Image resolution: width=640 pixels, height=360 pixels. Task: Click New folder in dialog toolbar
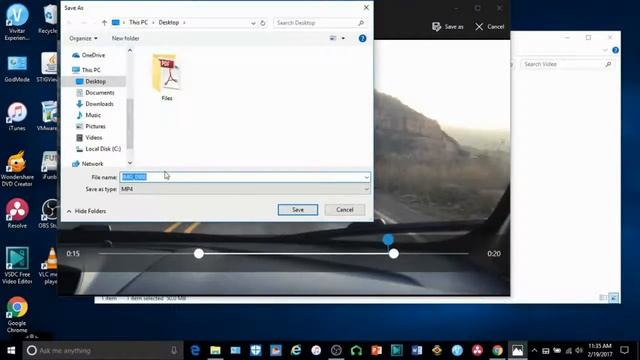[125, 38]
